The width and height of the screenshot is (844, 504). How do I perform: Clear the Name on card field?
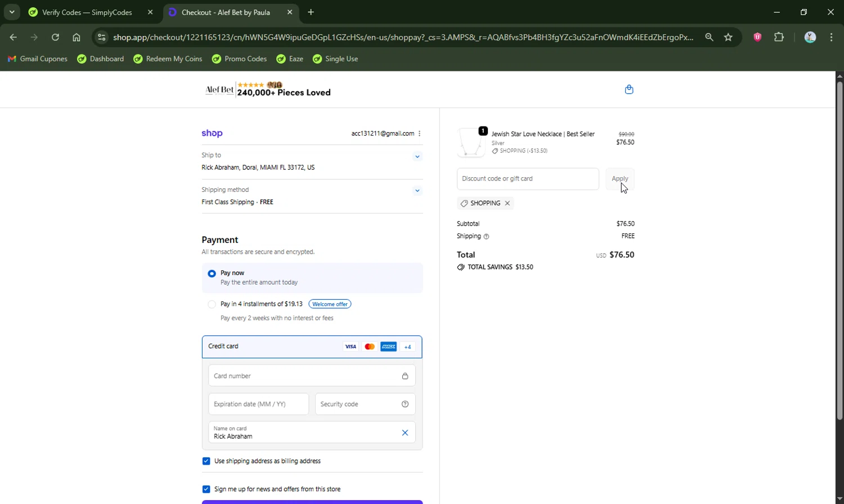[x=405, y=433]
